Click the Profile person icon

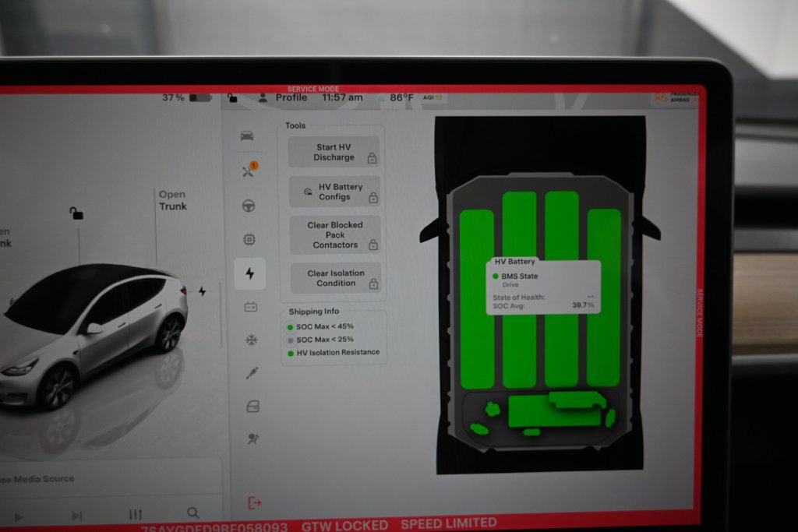click(x=263, y=97)
